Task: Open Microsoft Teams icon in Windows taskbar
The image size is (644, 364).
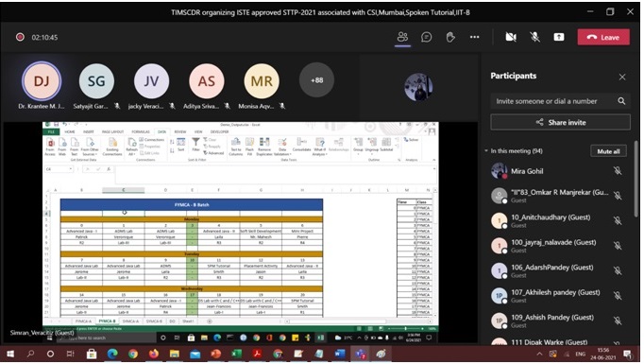Action: coord(360,354)
